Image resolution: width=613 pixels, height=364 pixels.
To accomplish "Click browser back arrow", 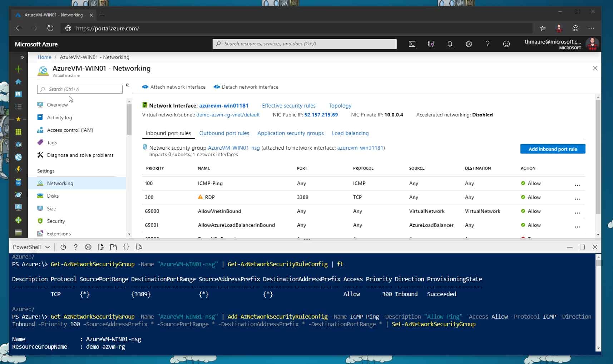I will [19, 28].
